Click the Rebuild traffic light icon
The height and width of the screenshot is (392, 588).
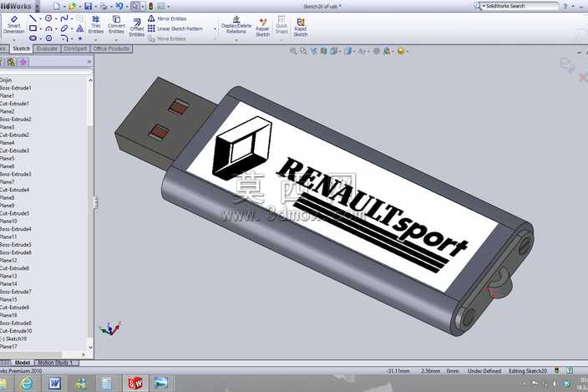[x=151, y=6]
